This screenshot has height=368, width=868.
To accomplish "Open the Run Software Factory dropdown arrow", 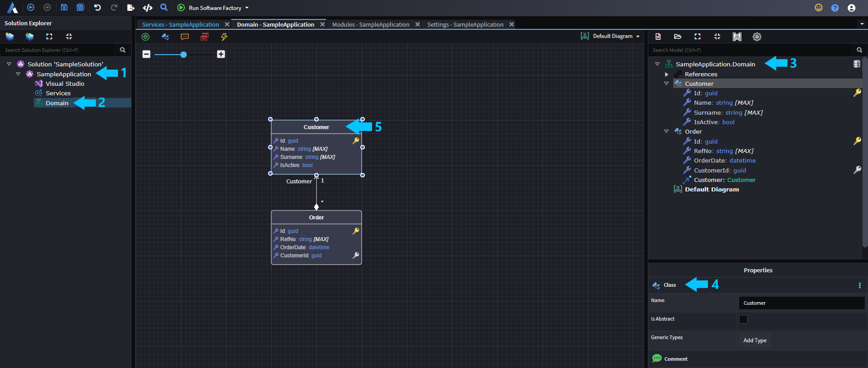I will click(247, 8).
